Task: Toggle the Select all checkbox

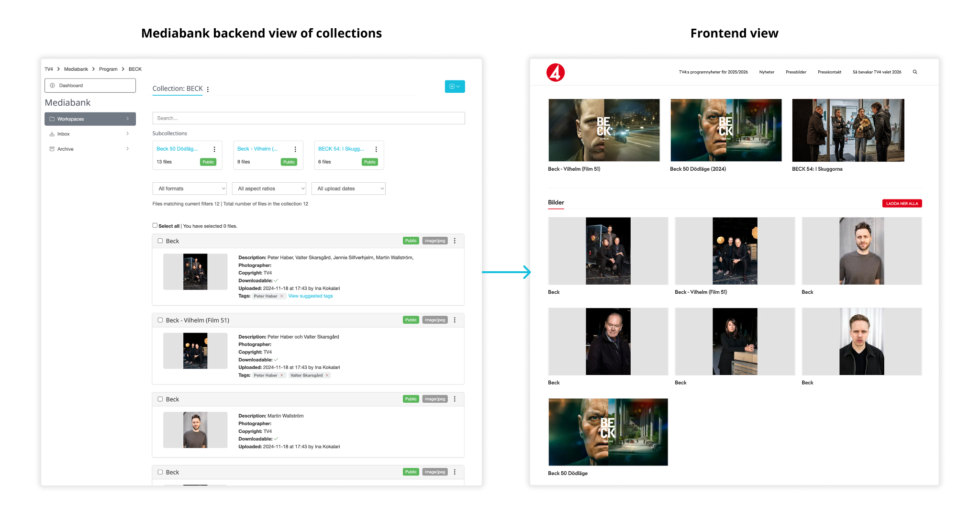Action: tap(155, 225)
